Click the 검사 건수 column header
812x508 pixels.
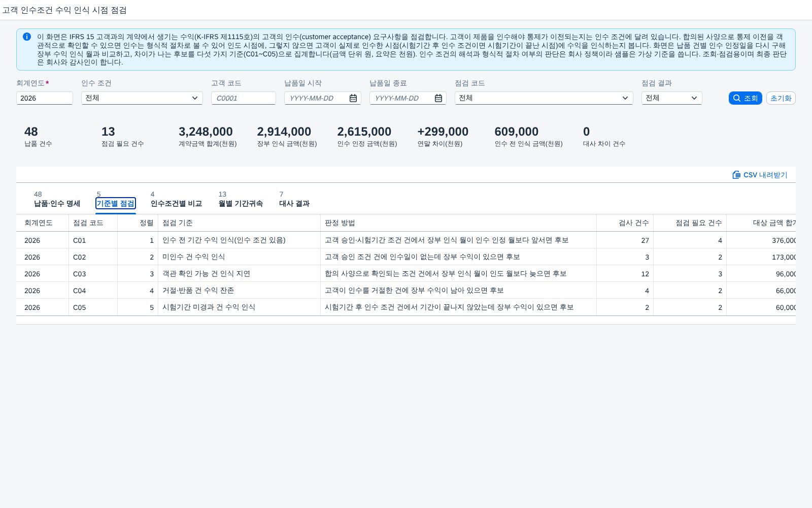pos(625,223)
